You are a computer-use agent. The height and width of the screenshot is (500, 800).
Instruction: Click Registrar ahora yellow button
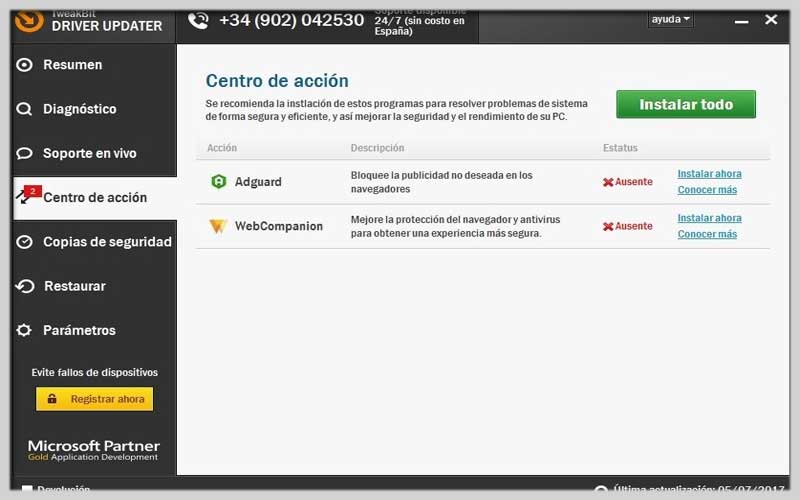pos(94,399)
